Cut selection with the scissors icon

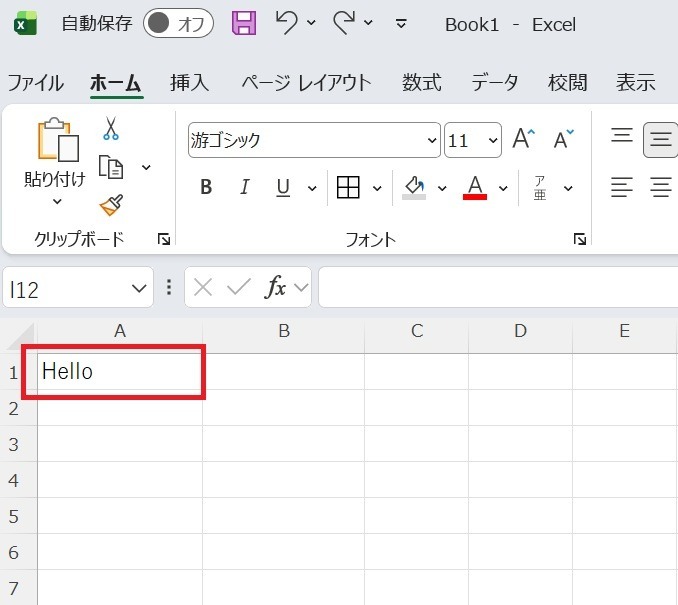coord(111,128)
